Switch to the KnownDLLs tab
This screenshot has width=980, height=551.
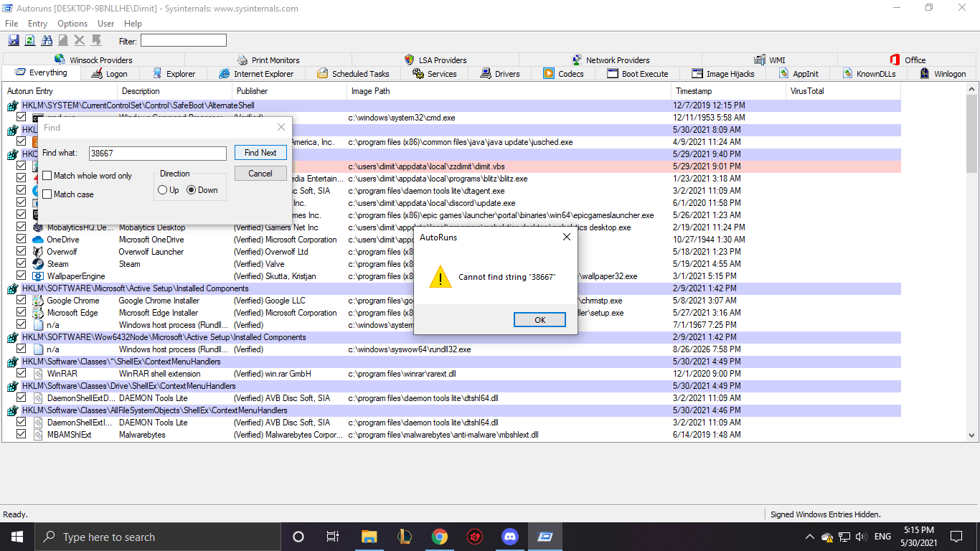(x=870, y=74)
